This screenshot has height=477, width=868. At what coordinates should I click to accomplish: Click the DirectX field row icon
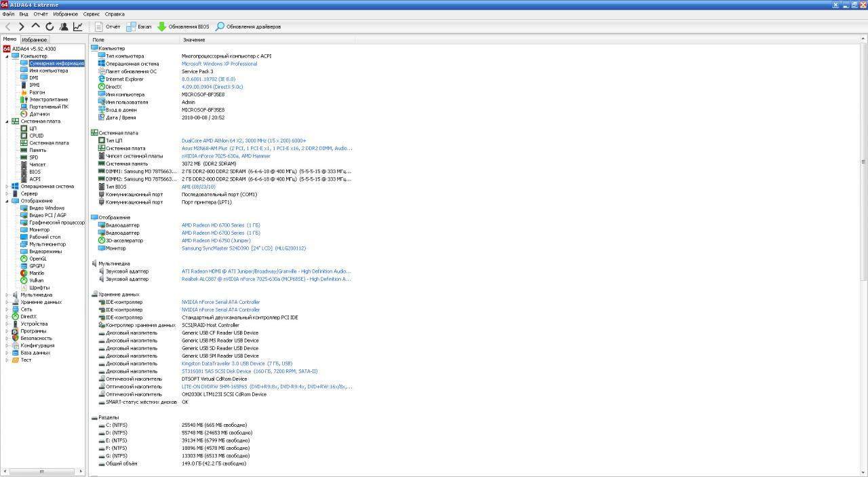click(102, 87)
